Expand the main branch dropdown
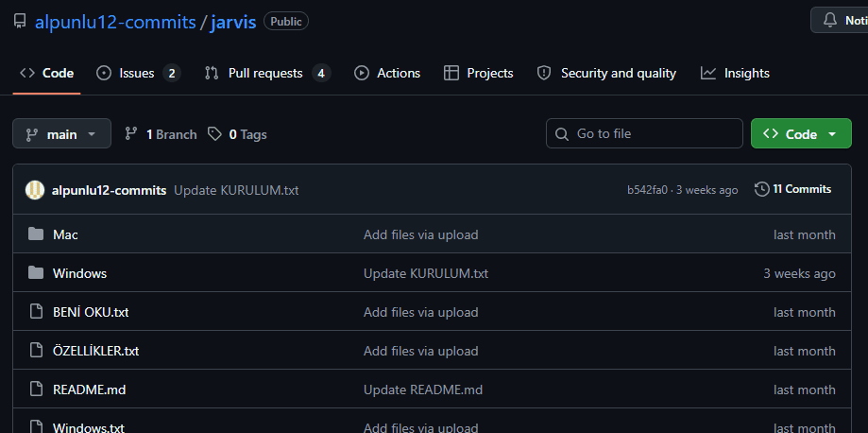The width and height of the screenshot is (868, 433). point(62,133)
